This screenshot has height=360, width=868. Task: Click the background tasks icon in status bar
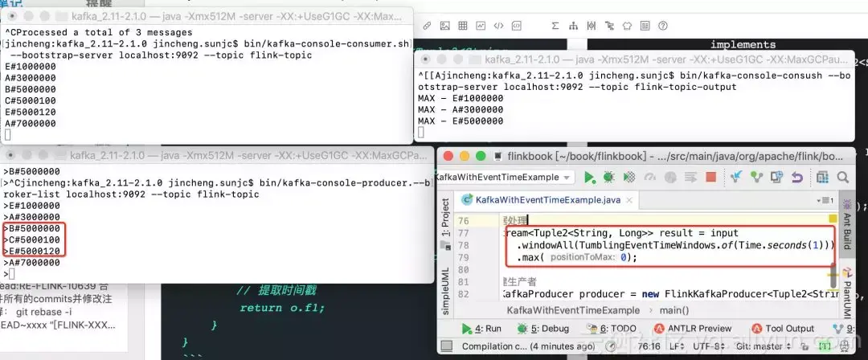coord(611,346)
